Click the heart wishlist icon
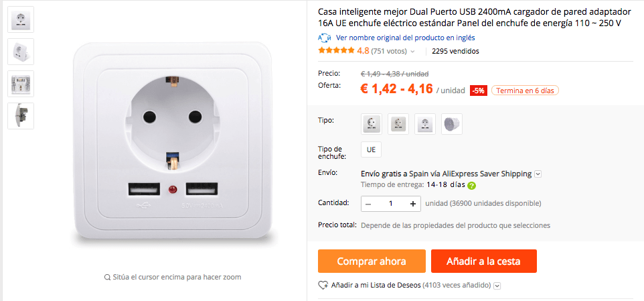644x301 pixels. pyautogui.click(x=323, y=285)
